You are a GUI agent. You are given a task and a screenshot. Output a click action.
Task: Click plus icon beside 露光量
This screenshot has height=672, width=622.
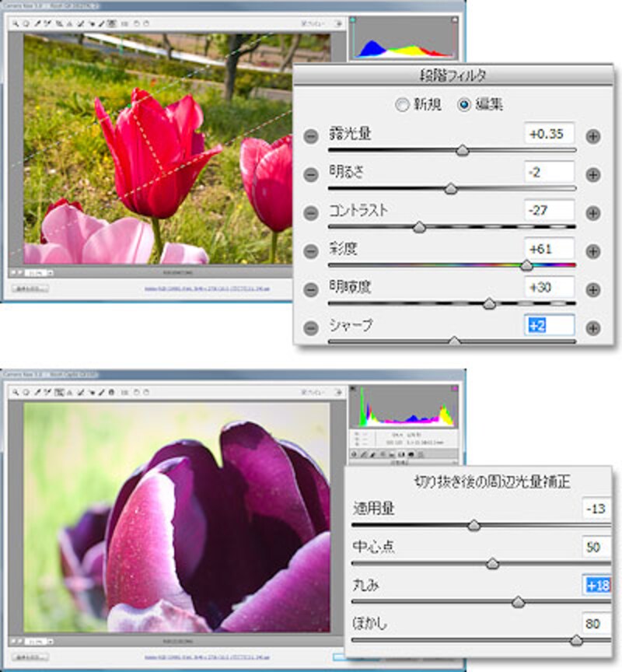593,136
